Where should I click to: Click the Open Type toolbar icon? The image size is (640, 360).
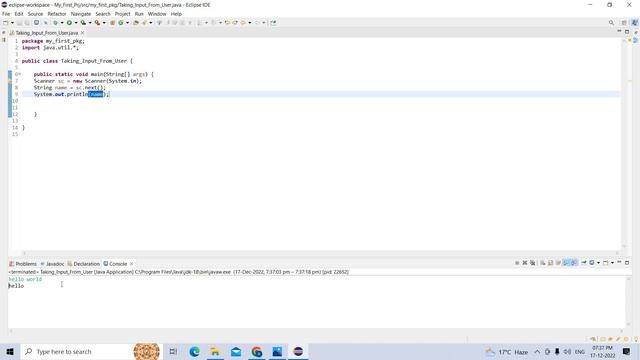coord(136,23)
